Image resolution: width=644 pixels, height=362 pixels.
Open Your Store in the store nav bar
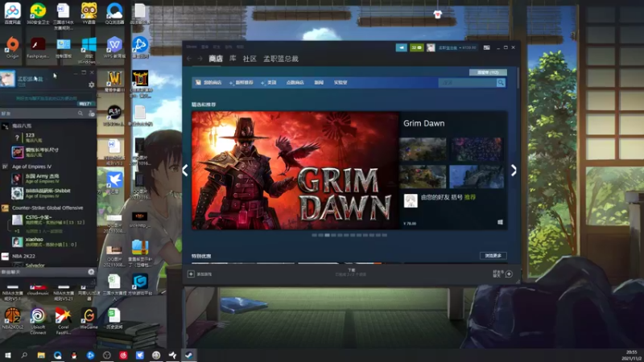click(x=209, y=83)
